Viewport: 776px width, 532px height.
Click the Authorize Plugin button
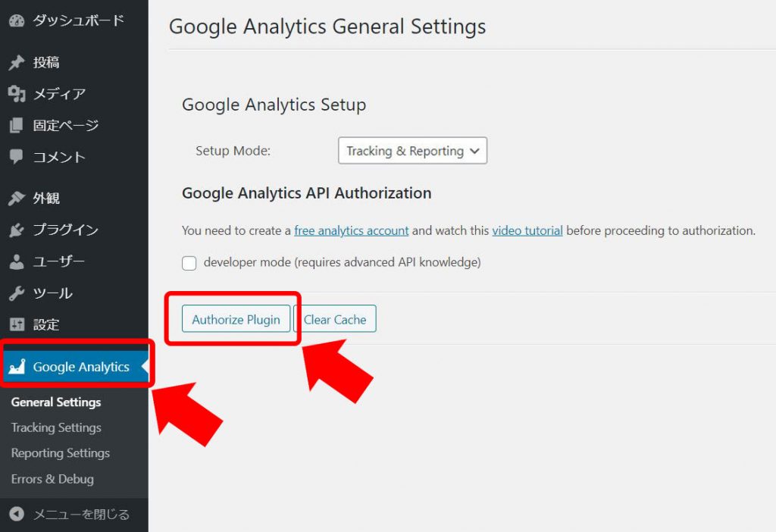click(x=236, y=319)
